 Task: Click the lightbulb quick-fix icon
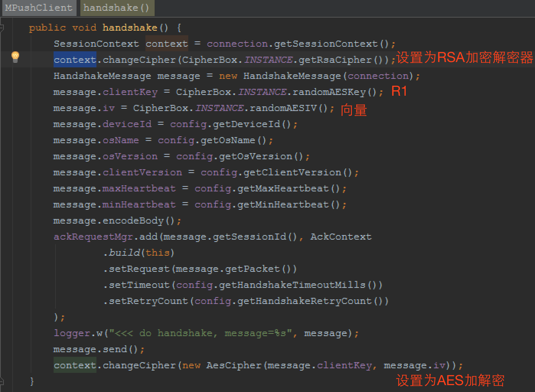coord(15,57)
